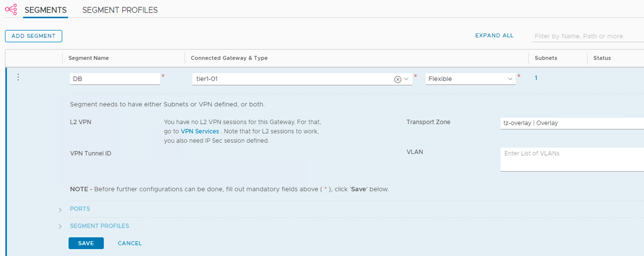The width and height of the screenshot is (644, 256).
Task: Open the DB segment three-dot menu
Action: (x=18, y=77)
